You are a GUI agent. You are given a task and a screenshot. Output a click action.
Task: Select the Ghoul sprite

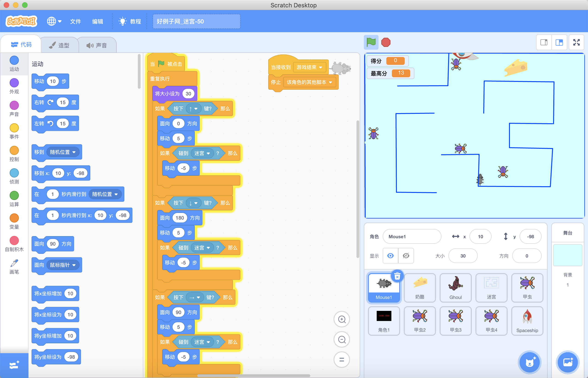[x=455, y=288]
